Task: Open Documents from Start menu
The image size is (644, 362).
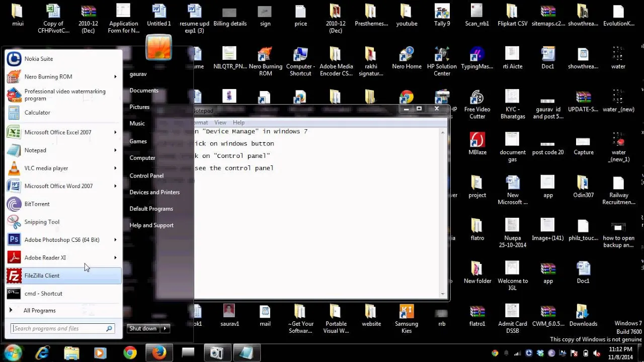Action: [x=144, y=90]
